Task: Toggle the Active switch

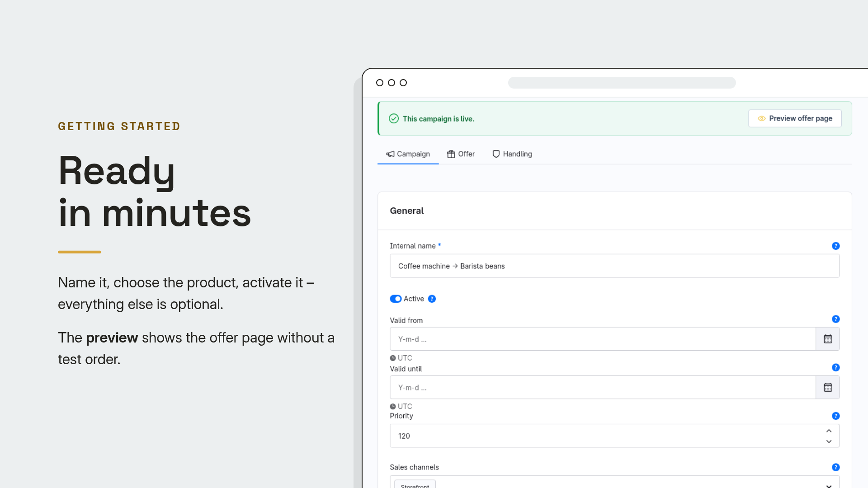Action: tap(396, 299)
